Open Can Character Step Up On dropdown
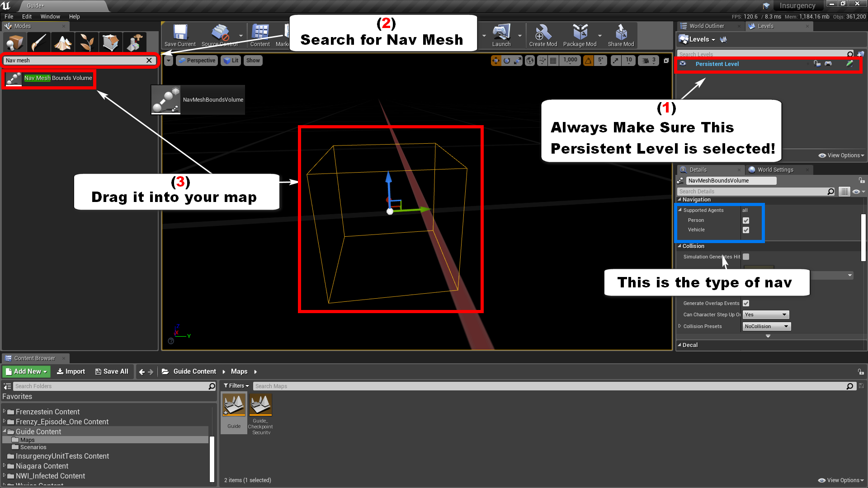Screen dimensions: 868x488 coord(766,314)
